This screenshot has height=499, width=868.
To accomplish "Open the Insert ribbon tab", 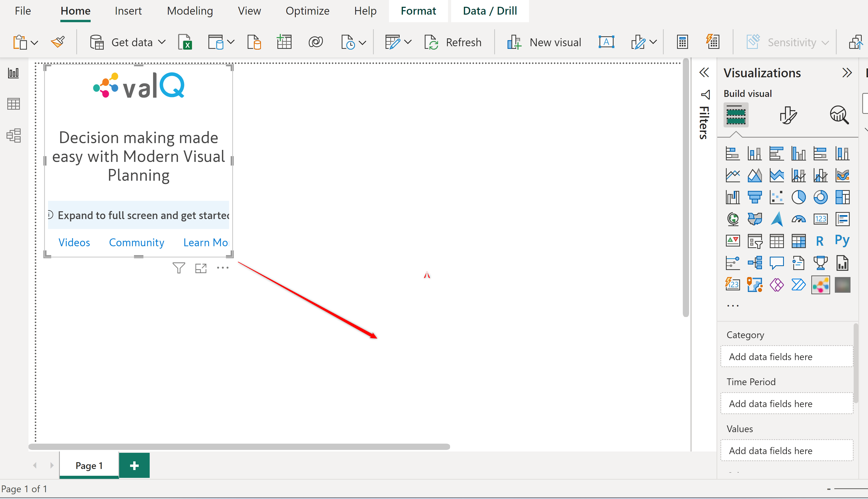I will [x=128, y=11].
